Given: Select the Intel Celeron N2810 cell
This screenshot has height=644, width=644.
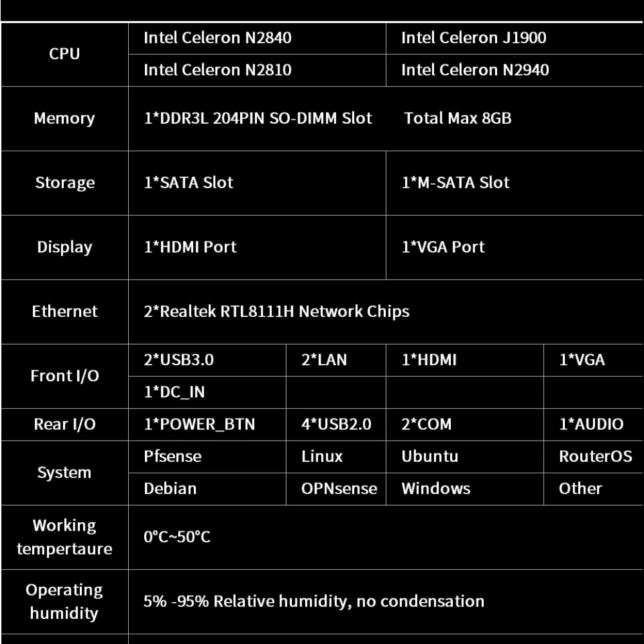Looking at the screenshot, I should point(217,70).
